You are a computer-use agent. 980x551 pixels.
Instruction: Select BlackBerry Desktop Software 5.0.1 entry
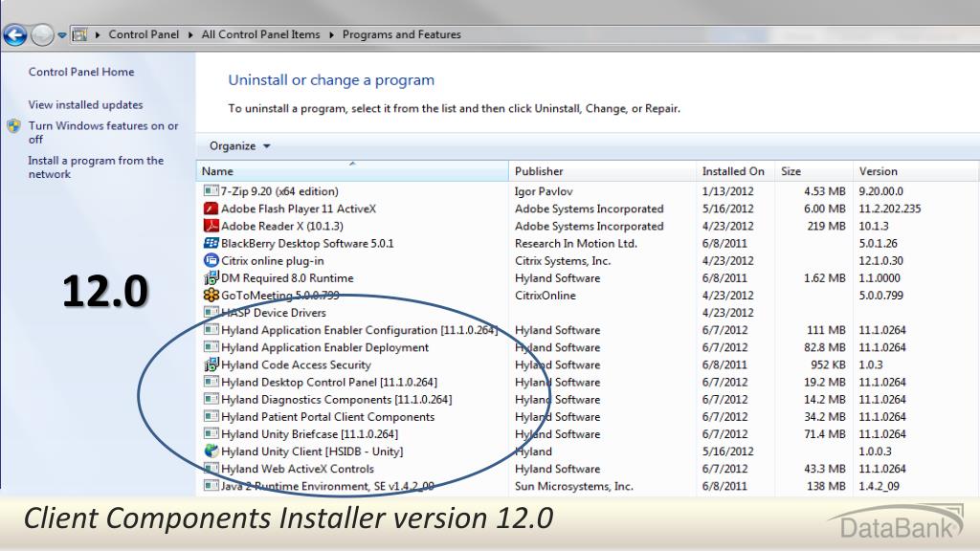307,244
